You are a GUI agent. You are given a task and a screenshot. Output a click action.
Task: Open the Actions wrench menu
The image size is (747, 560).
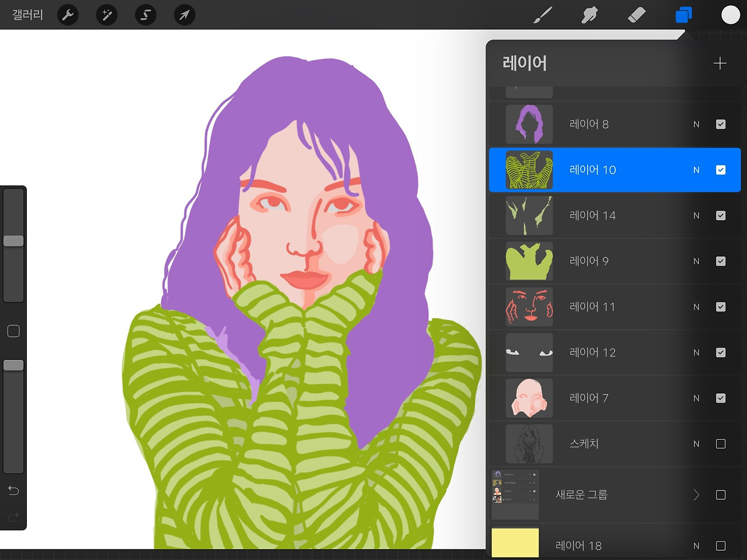point(67,15)
